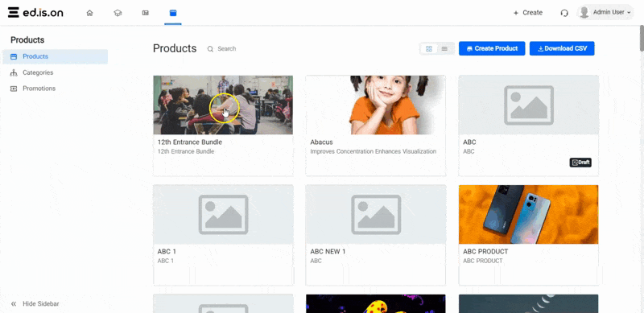Click the Abacus title text

point(321,142)
